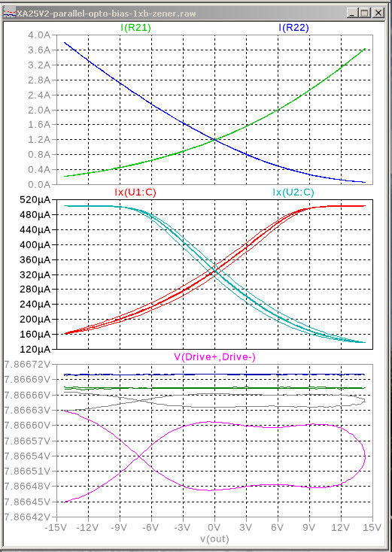Image resolution: width=392 pixels, height=552 pixels.
Task: Click the 7.86654V axis value
Action: coord(28,456)
